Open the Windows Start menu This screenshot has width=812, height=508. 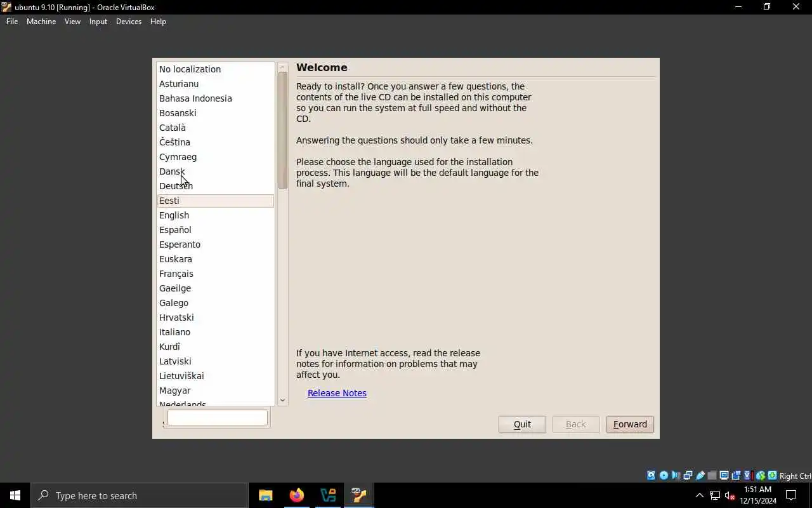click(15, 495)
